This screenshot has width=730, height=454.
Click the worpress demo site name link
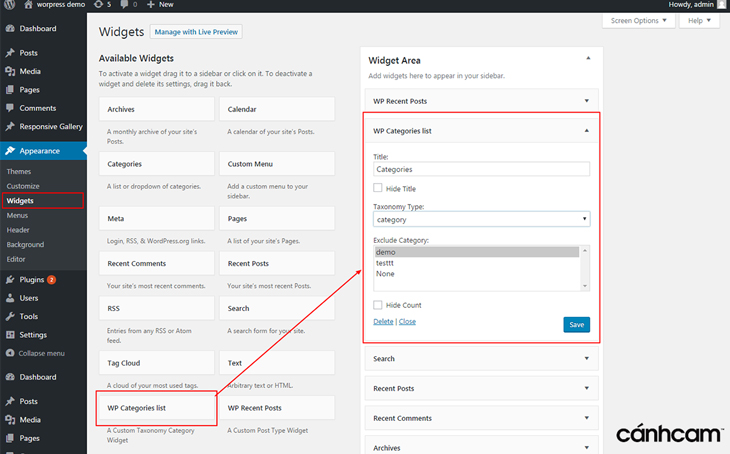pyautogui.click(x=61, y=5)
